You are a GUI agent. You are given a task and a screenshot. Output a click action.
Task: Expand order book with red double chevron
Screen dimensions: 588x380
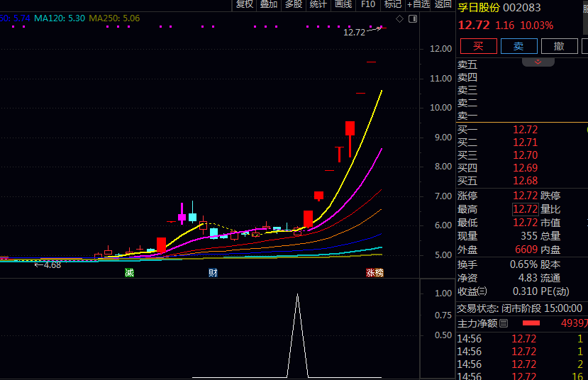pos(538,62)
